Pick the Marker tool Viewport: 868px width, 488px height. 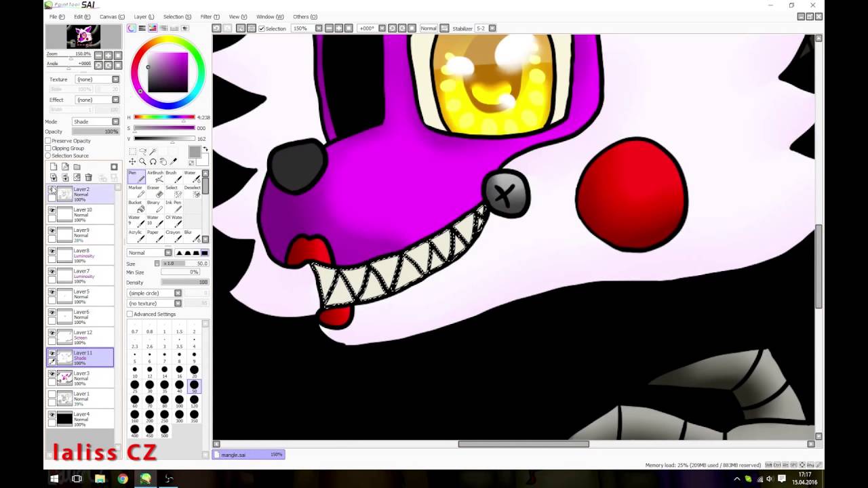coord(136,191)
